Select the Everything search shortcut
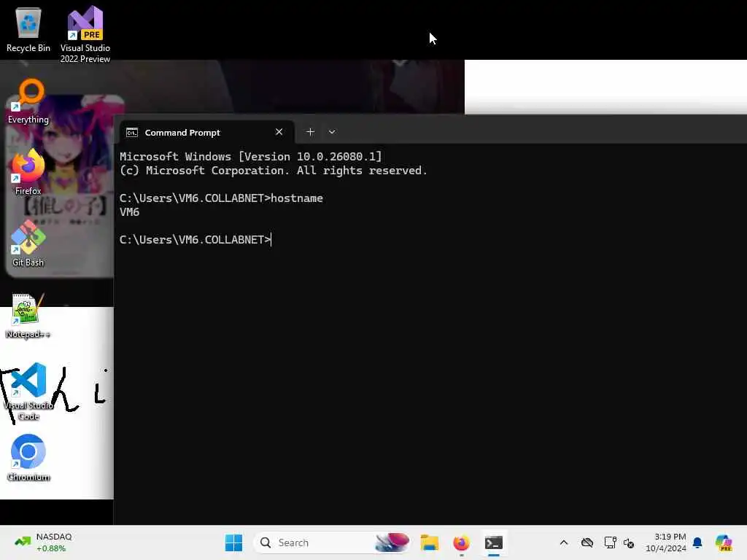The width and height of the screenshot is (747, 560). tap(28, 101)
